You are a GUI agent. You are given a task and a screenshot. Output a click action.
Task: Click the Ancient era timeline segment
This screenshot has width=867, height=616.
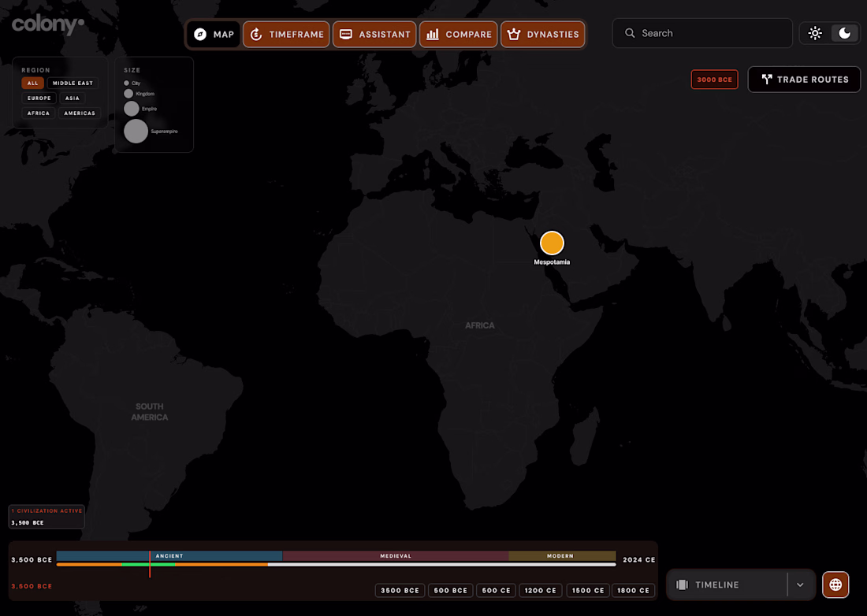[x=169, y=556]
